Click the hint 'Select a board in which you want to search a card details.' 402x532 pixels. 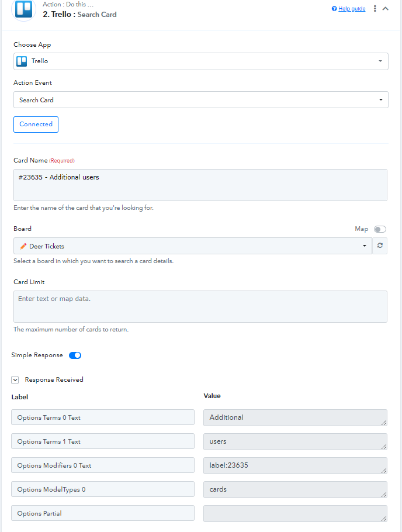pyautogui.click(x=93, y=261)
